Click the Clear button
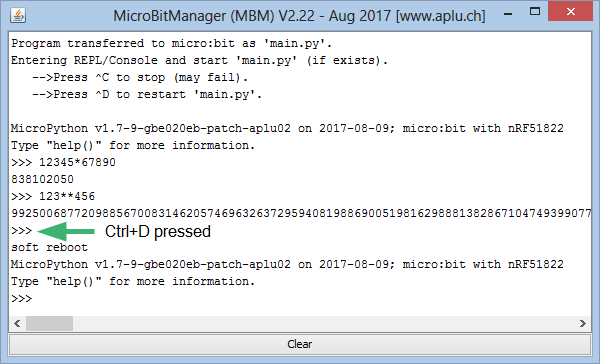This screenshot has height=364, width=600. tap(300, 344)
